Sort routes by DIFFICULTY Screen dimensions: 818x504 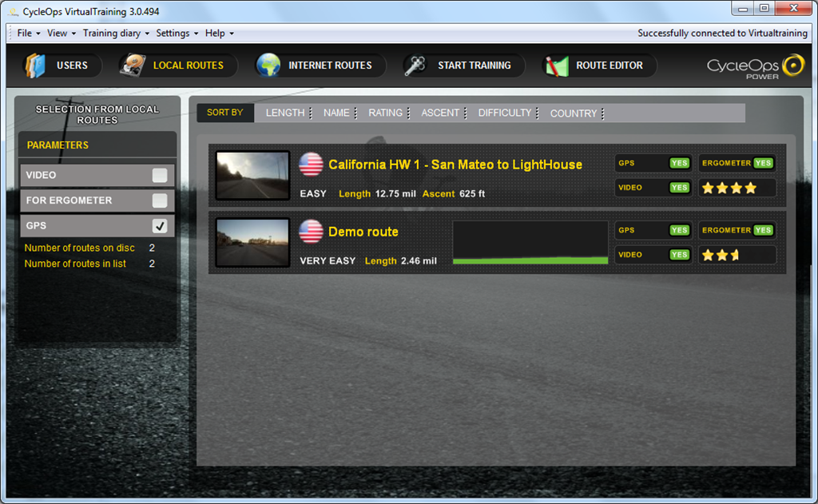point(505,113)
